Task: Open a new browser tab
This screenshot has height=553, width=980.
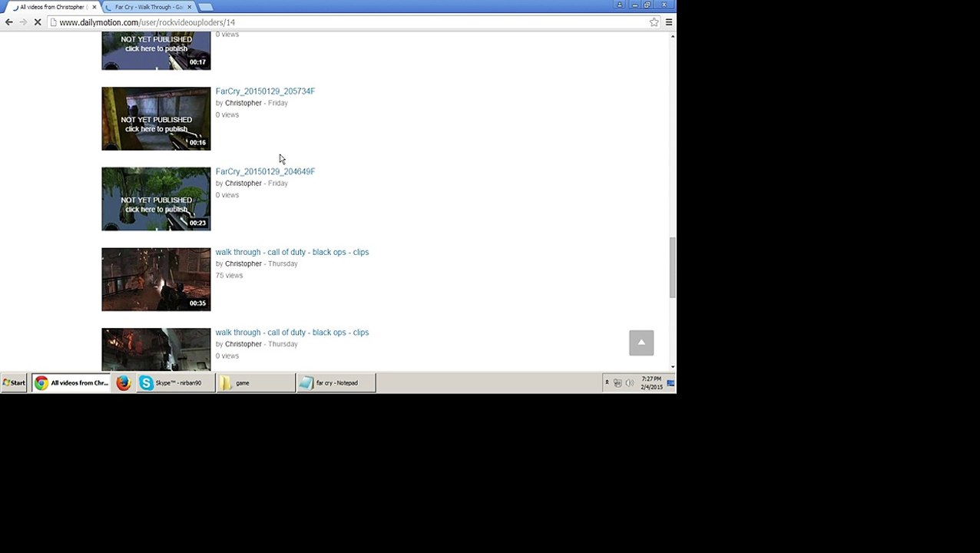Action: tap(206, 7)
